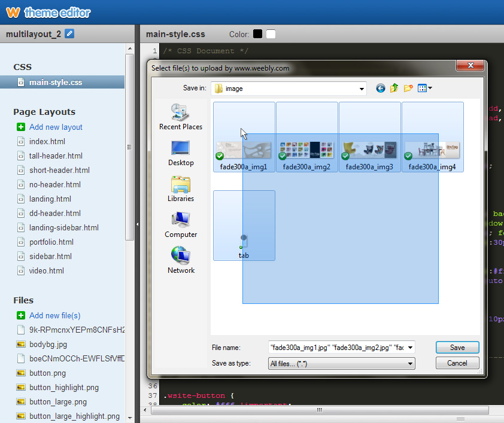504x423 pixels.
Task: Open Recent Places in the sidebar
Action: click(180, 117)
